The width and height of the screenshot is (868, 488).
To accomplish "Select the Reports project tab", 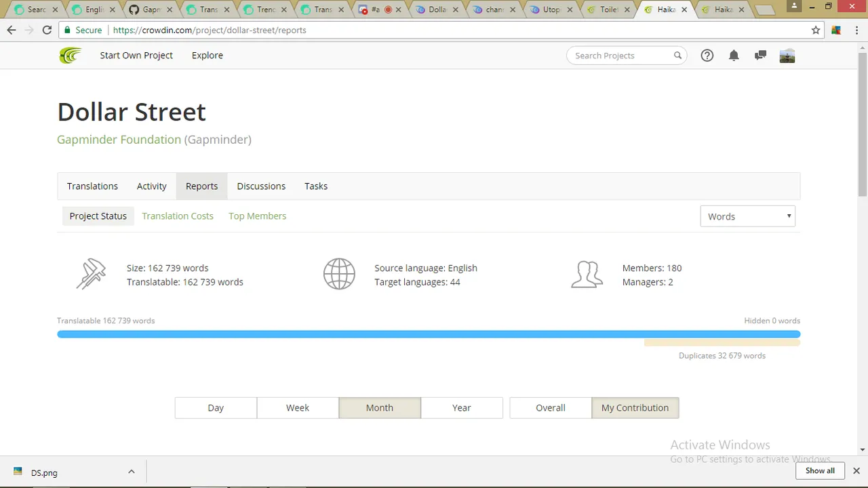I will [x=202, y=186].
